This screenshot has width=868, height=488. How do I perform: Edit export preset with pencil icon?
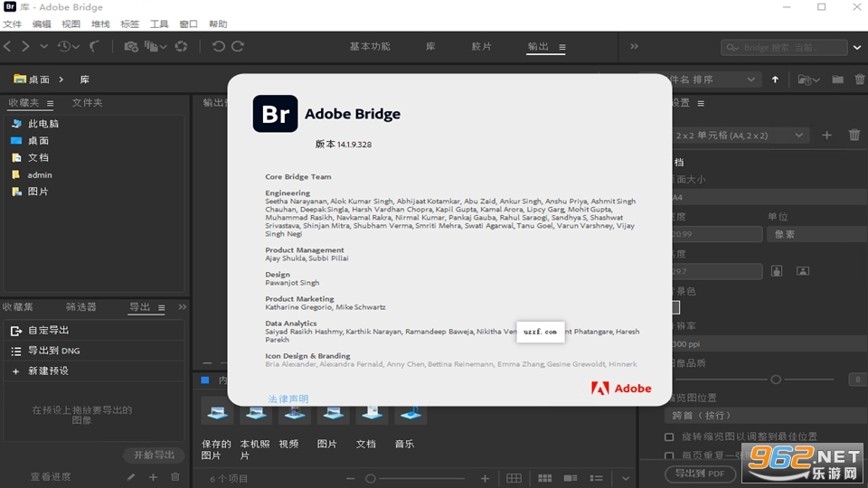click(130, 477)
